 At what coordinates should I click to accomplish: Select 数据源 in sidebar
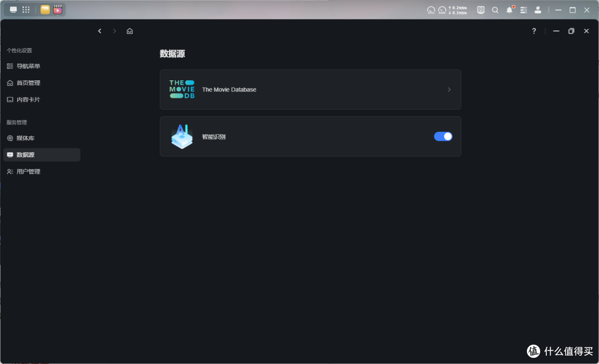tap(42, 155)
